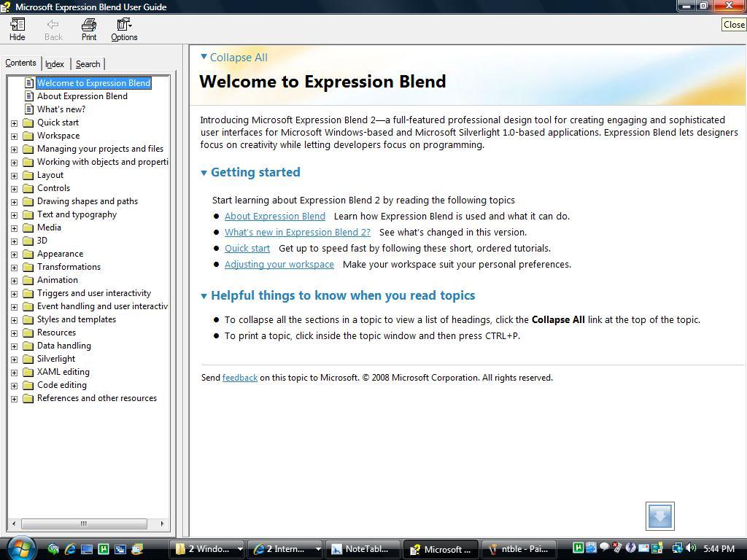Open What's new in Expression Blend 2? link
The height and width of the screenshot is (560, 747).
(298, 233)
